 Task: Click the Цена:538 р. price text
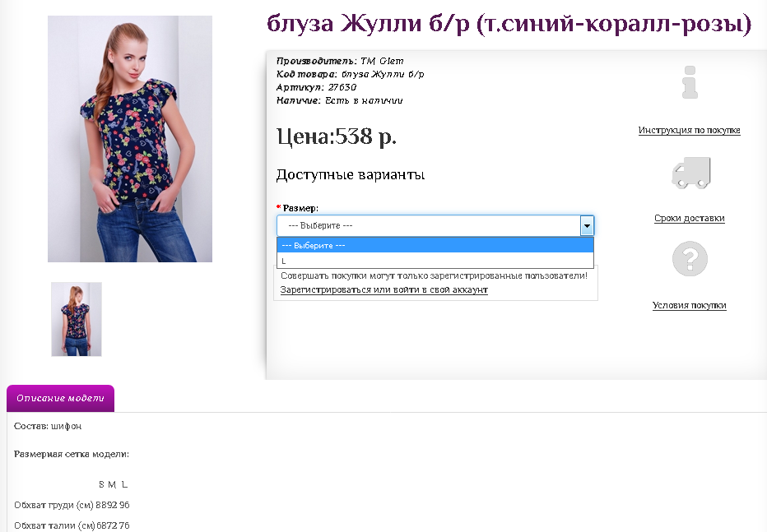click(x=337, y=136)
